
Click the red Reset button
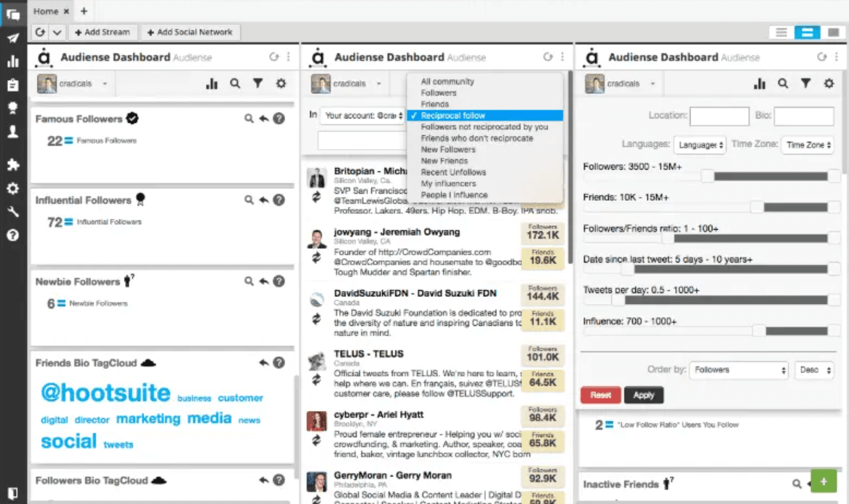[600, 395]
